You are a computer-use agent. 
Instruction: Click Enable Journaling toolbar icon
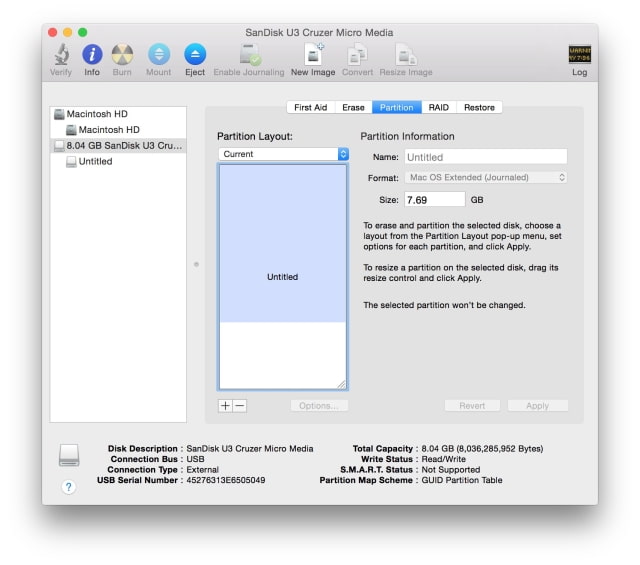250,54
